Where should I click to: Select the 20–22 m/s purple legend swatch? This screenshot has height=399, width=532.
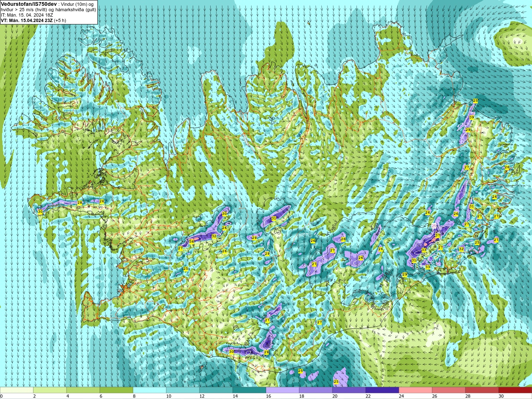[349, 390]
